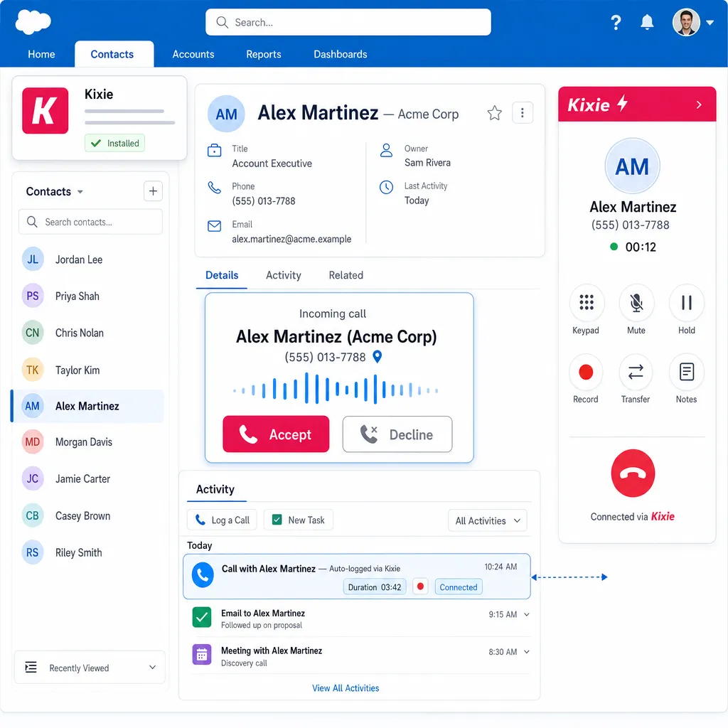Viewport: 728px width, 728px height.
Task: Click in the global Search field
Action: click(348, 22)
